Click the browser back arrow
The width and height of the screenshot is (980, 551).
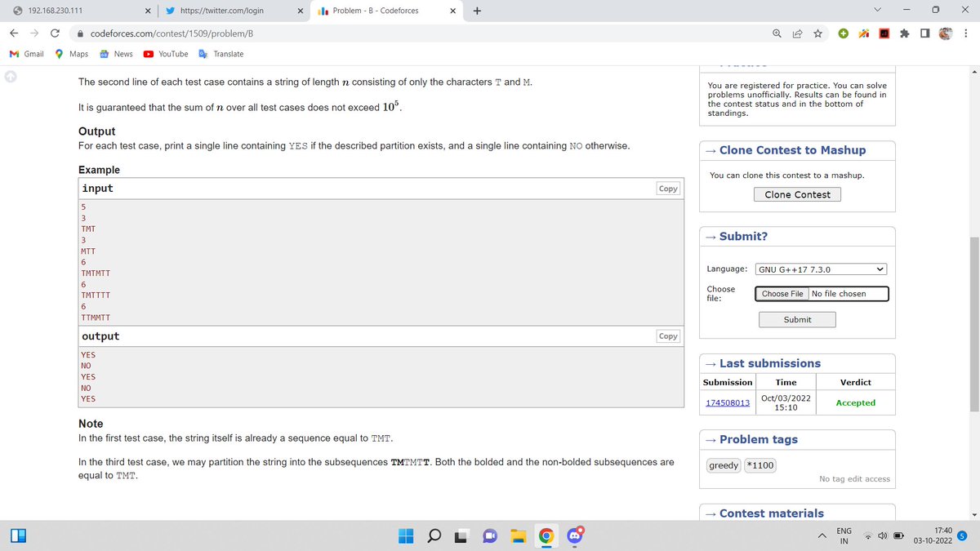pyautogui.click(x=13, y=33)
